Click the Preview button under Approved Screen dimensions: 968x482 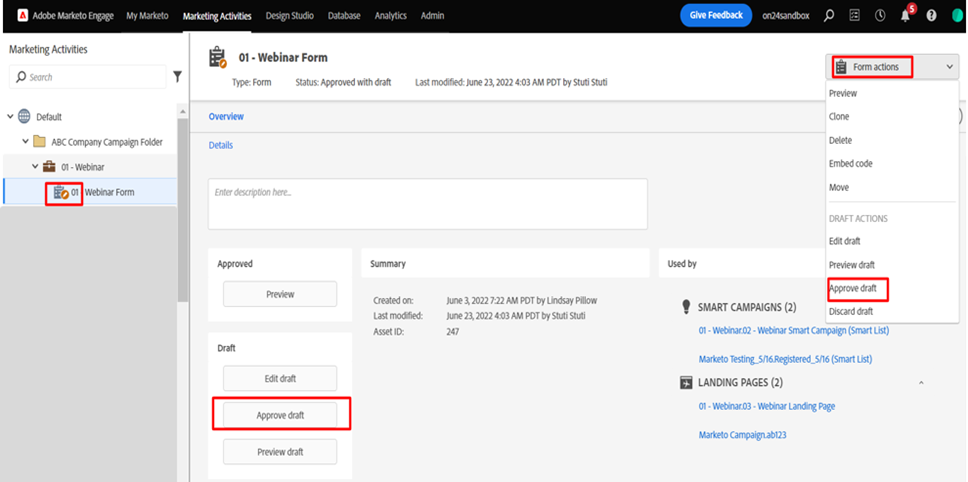pyautogui.click(x=280, y=294)
